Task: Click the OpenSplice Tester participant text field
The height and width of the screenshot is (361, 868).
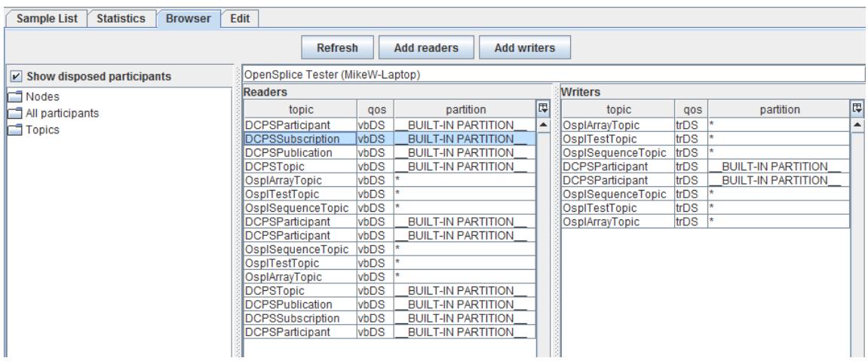Action: coord(554,75)
